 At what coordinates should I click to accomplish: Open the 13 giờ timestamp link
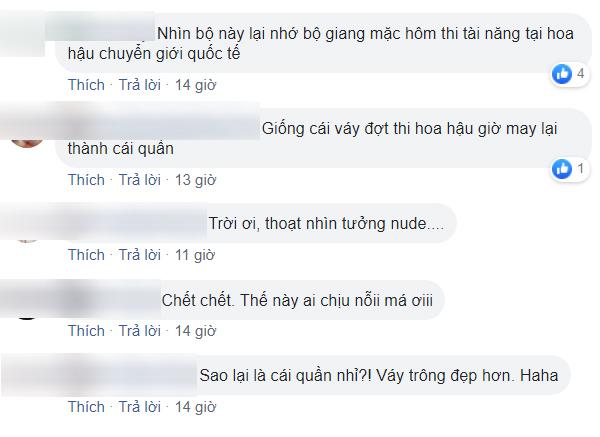195,180
